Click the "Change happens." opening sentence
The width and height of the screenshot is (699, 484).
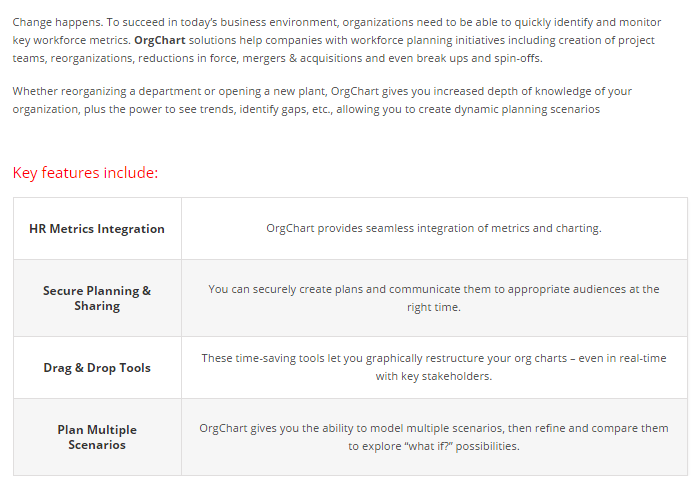click(55, 22)
